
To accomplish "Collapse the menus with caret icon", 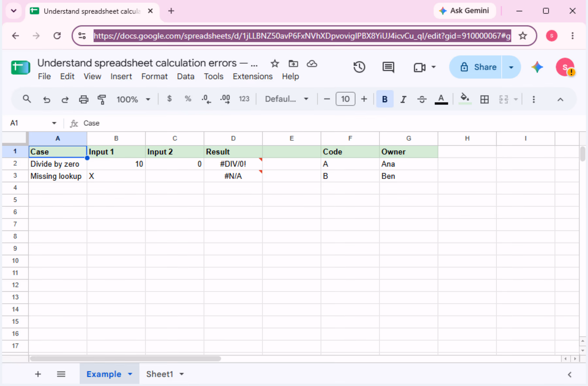I will coord(560,99).
